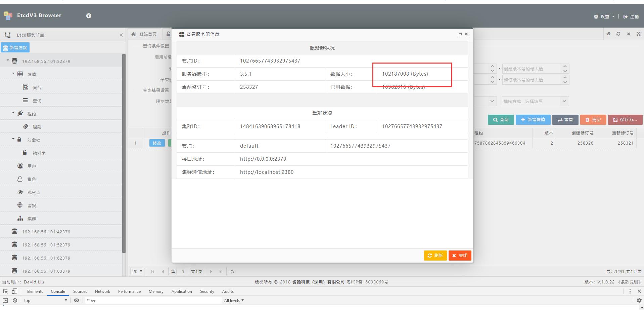Maximize the 查看服务器信息 dialog

460,34
